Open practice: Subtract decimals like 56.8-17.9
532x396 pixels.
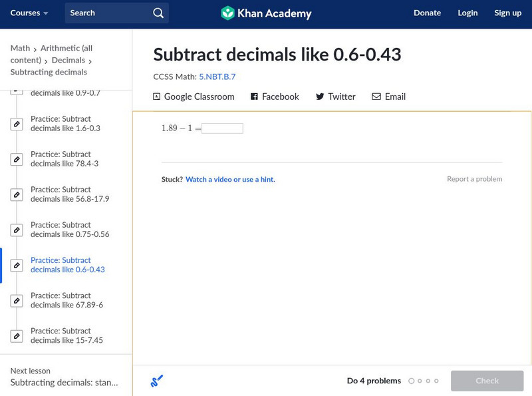(x=69, y=194)
